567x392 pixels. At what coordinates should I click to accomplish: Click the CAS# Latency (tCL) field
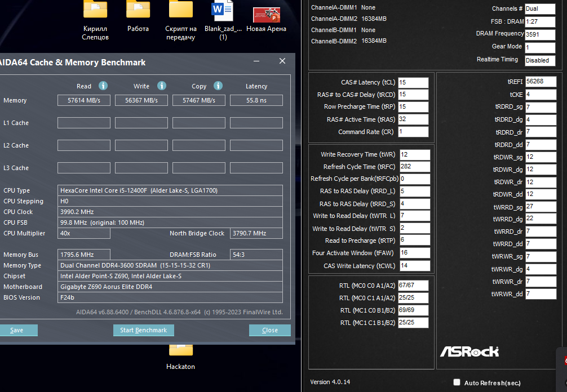point(413,82)
